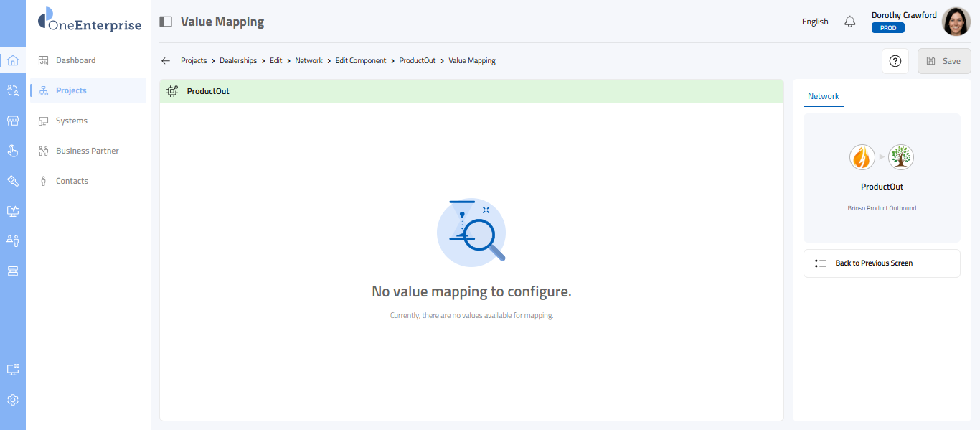Click the Save button

944,61
